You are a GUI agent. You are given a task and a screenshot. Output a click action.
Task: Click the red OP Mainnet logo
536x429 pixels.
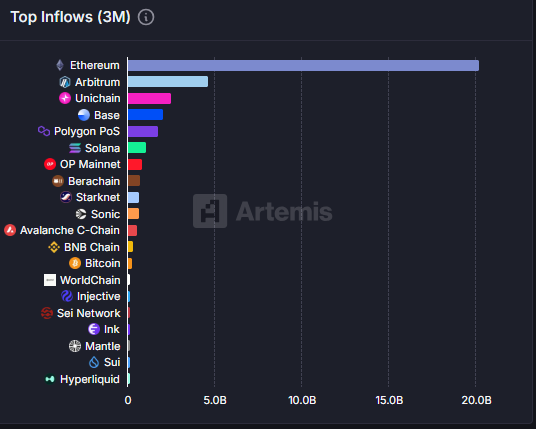pyautogui.click(x=50, y=164)
